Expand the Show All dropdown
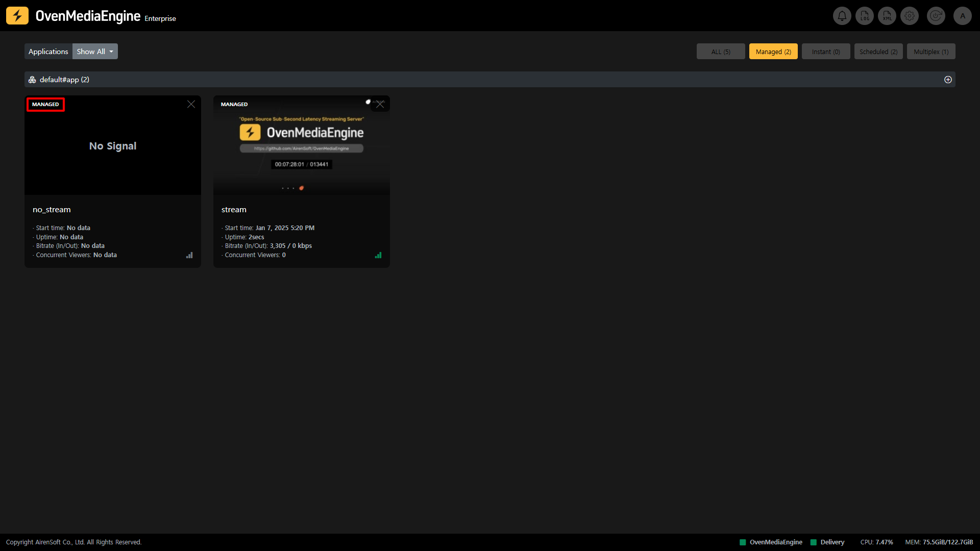This screenshot has width=980, height=551. point(95,52)
